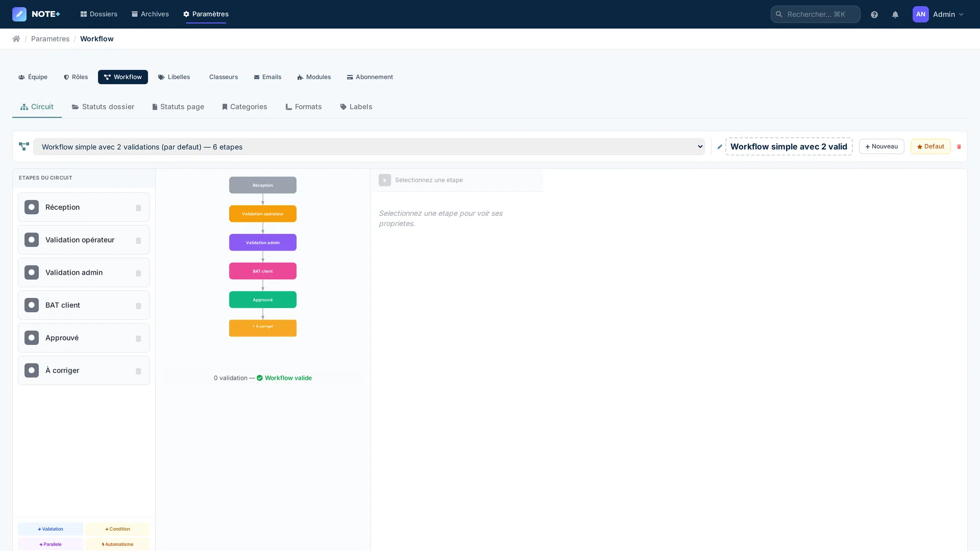Click the pencil icon to rename the workflow
The height and width of the screenshot is (551, 980).
point(720,146)
